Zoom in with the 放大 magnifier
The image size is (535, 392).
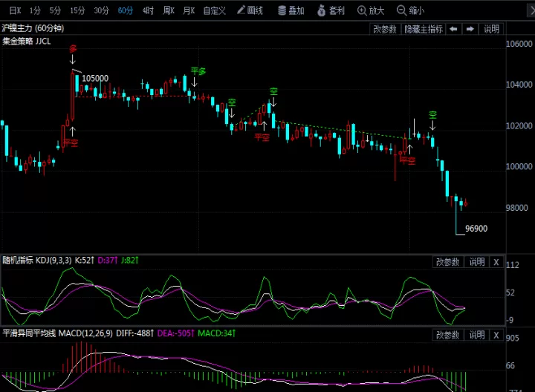371,10
